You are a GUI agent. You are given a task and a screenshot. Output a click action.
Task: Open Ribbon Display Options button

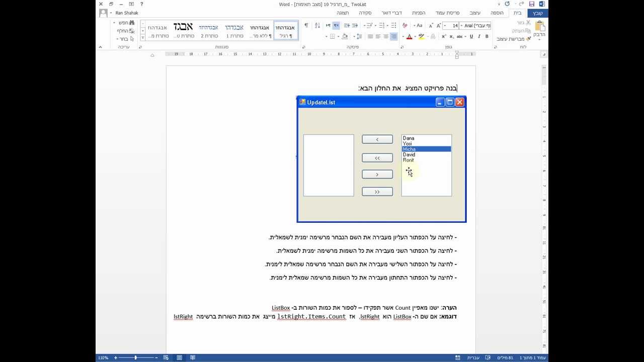[x=131, y=4]
